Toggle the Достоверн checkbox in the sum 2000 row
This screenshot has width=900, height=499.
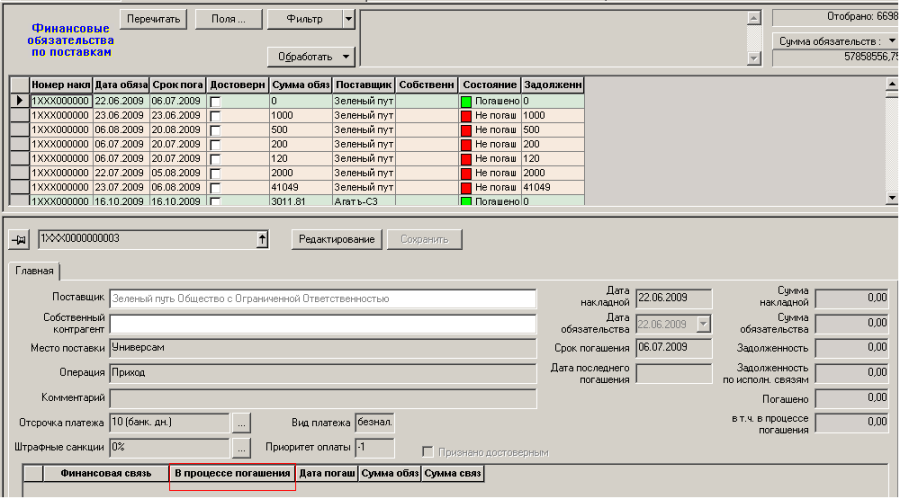click(215, 173)
